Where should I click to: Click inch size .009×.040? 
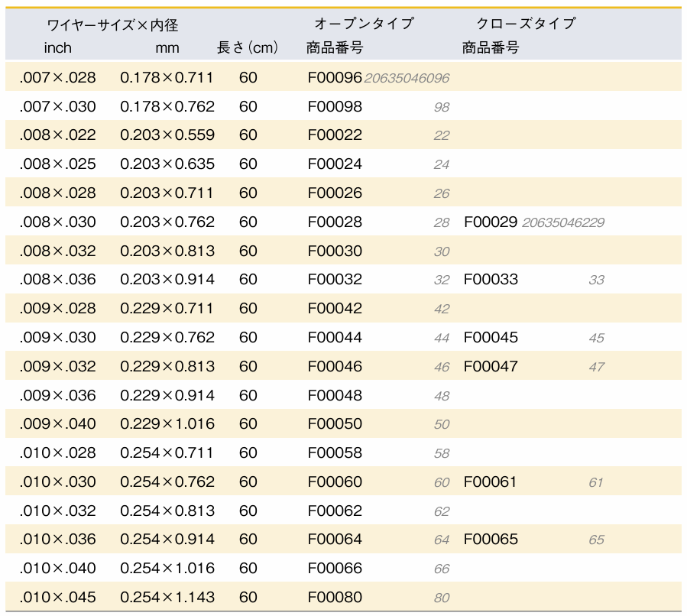click(57, 423)
